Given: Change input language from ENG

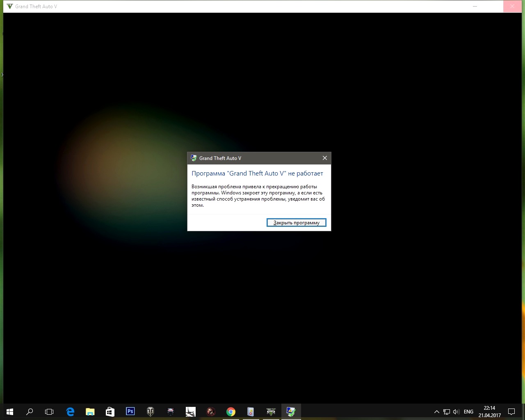Looking at the screenshot, I should 468,412.
